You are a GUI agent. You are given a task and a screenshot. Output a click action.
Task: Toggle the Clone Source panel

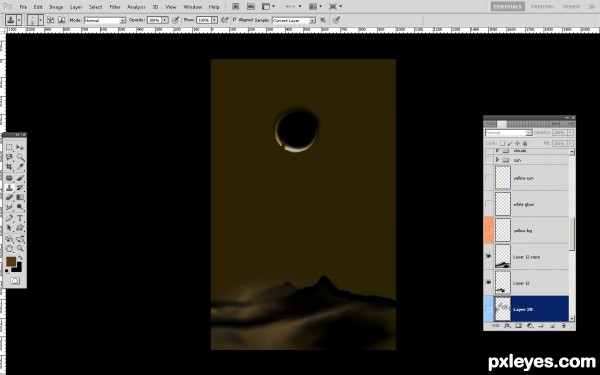62,20
